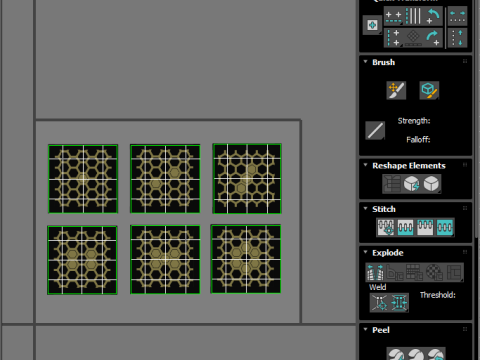480x360 pixels.
Task: Click the Weld label
Action: tap(377, 287)
